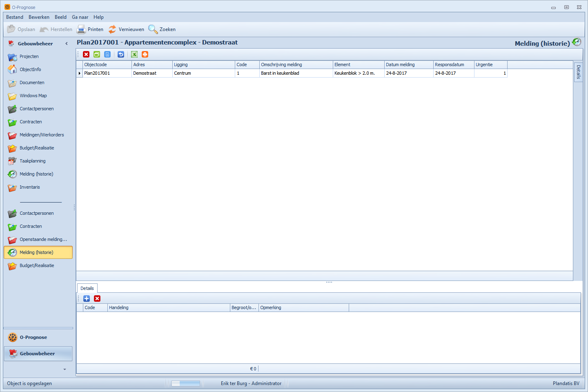Image resolution: width=588 pixels, height=392 pixels.
Task: Open the vertical Details side panel tab
Action: point(578,72)
